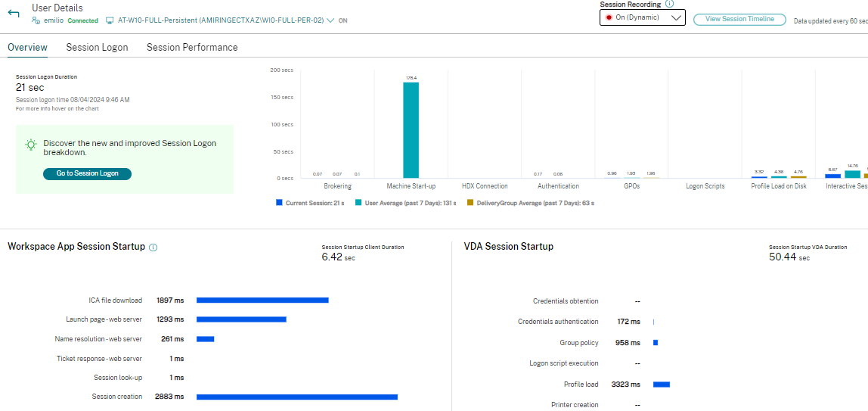
Task: Click the back arrow icon
Action: [14, 13]
